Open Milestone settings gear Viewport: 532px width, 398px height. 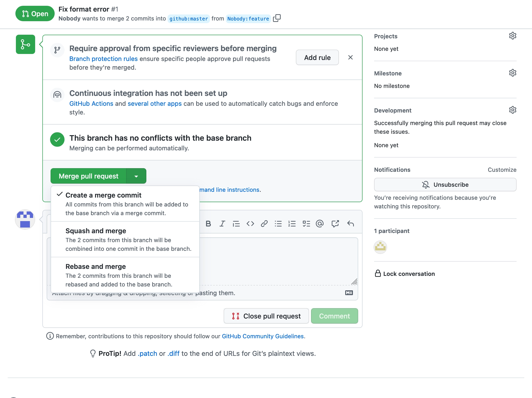[513, 73]
